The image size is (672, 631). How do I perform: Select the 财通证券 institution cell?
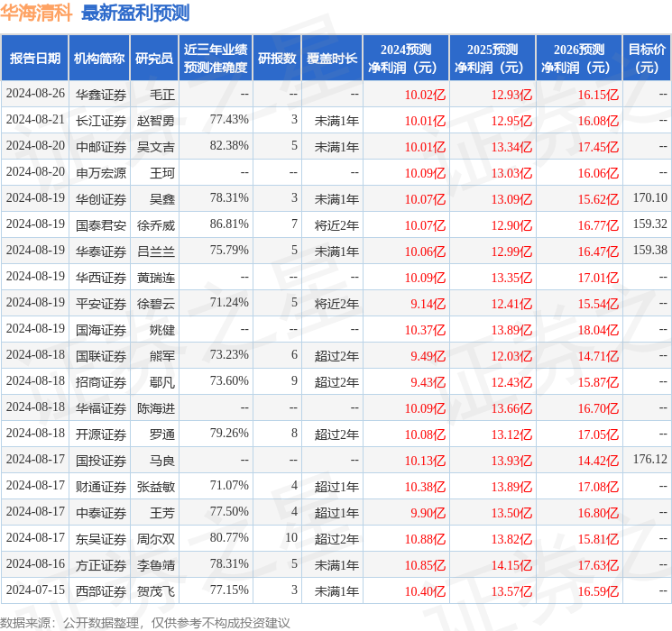coord(101,487)
